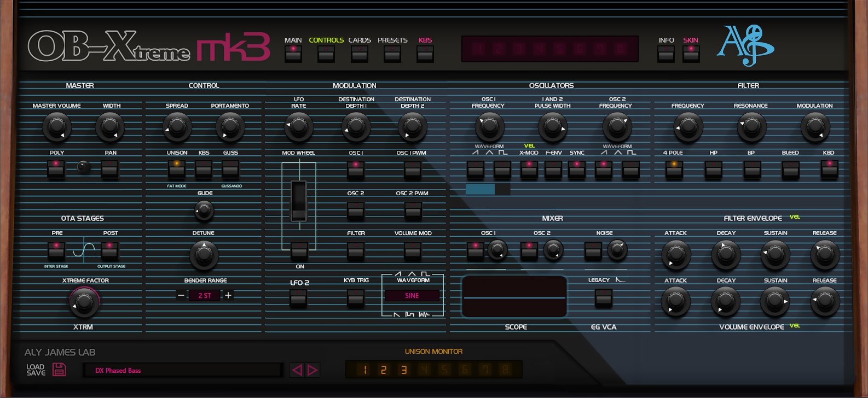Viewport: 868px width, 398px height.
Task: Click the bender range 2 ST value display
Action: (204, 296)
